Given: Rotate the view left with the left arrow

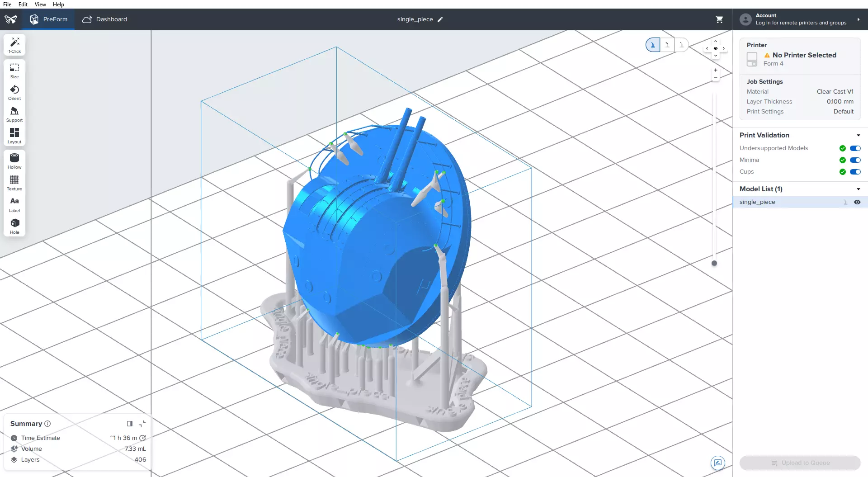Looking at the screenshot, I should pos(707,48).
